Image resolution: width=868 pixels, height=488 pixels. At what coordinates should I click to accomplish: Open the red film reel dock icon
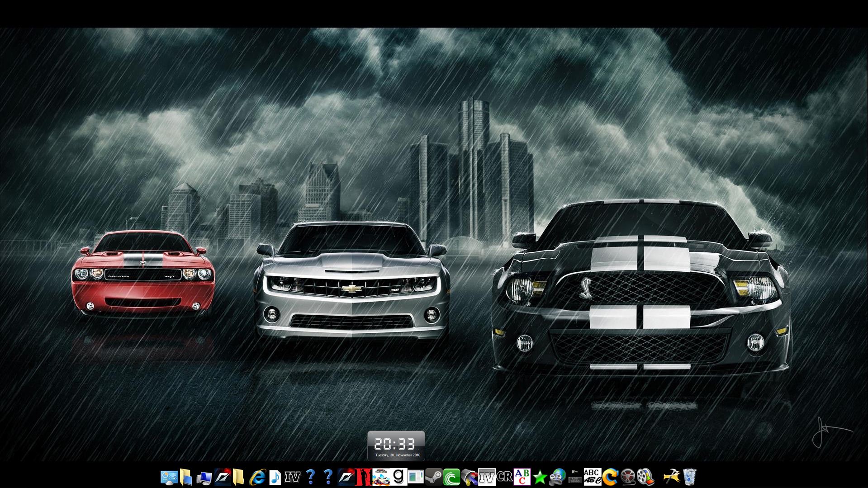(628, 477)
